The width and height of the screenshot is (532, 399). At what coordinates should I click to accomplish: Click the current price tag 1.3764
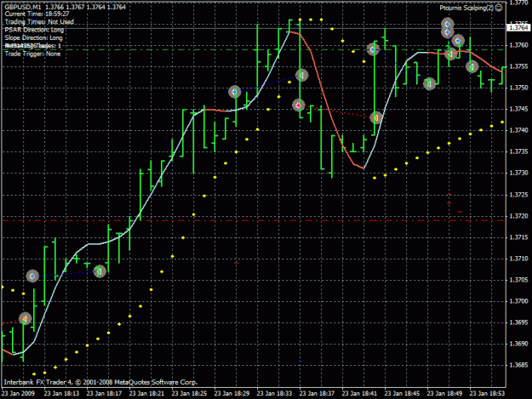pyautogui.click(x=518, y=27)
